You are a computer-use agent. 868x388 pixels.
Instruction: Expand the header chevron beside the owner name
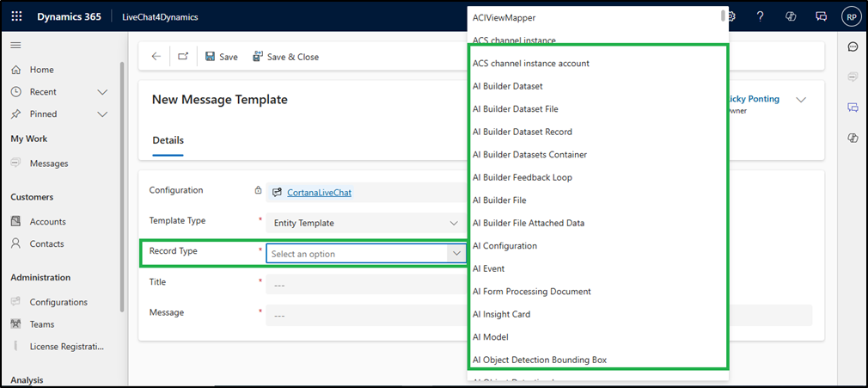click(801, 100)
